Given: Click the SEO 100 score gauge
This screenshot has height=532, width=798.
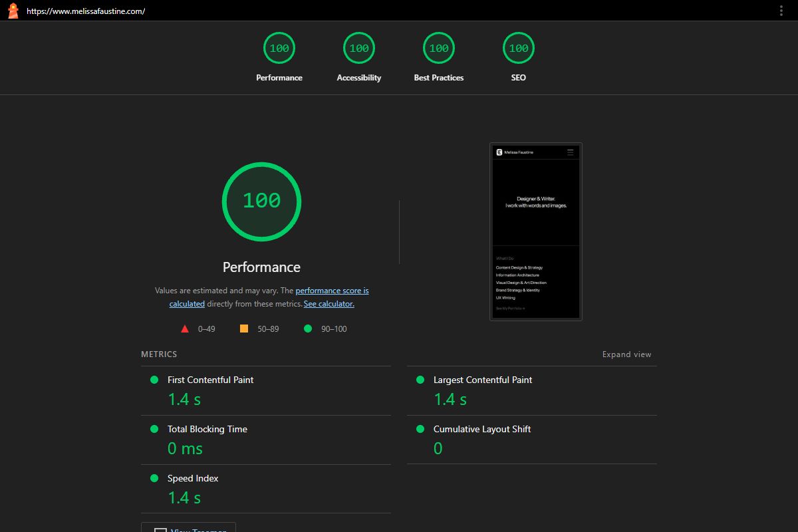Looking at the screenshot, I should click(519, 49).
